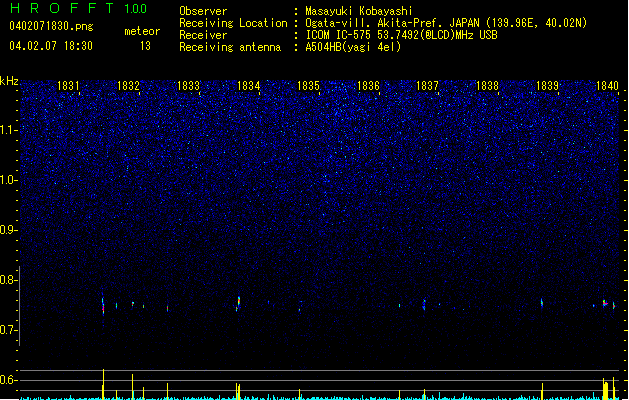Click the Ogata-vill. Akita-Pref. JAPAN location text

[446, 23]
